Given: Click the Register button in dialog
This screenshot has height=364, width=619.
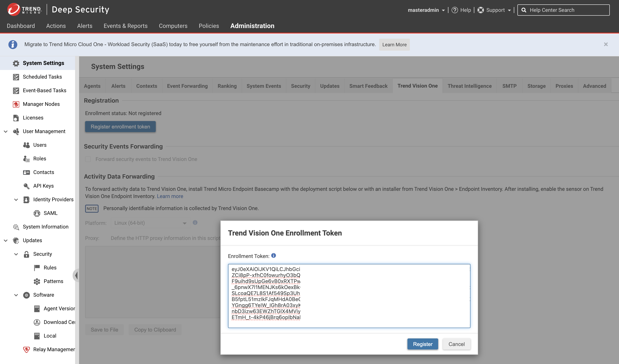Looking at the screenshot, I should (x=423, y=344).
